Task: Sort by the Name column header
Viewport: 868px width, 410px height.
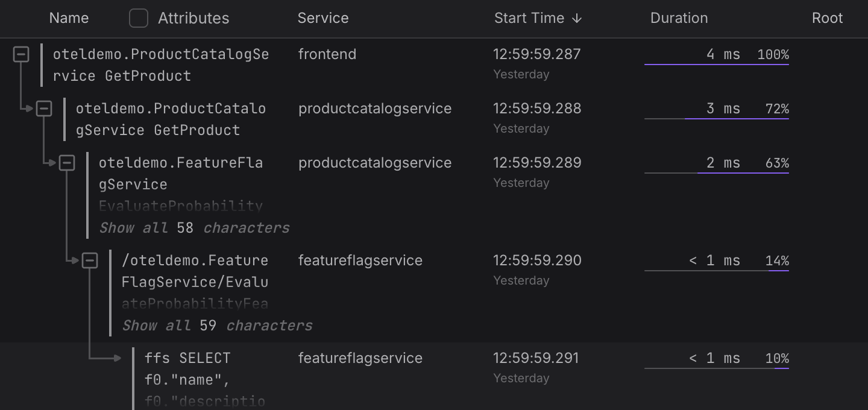Action: tap(69, 18)
